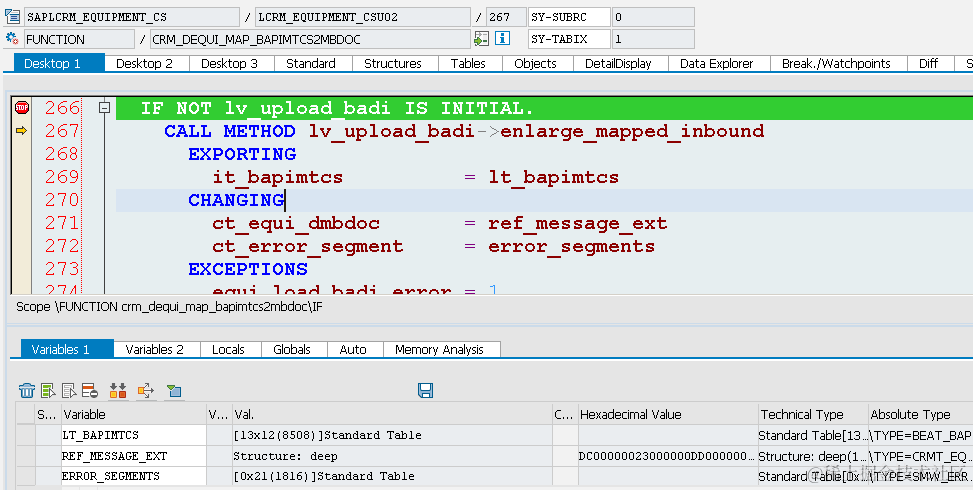Click lt_bapimtcs in code line 269
The width and height of the screenshot is (973, 490).
coord(554,177)
